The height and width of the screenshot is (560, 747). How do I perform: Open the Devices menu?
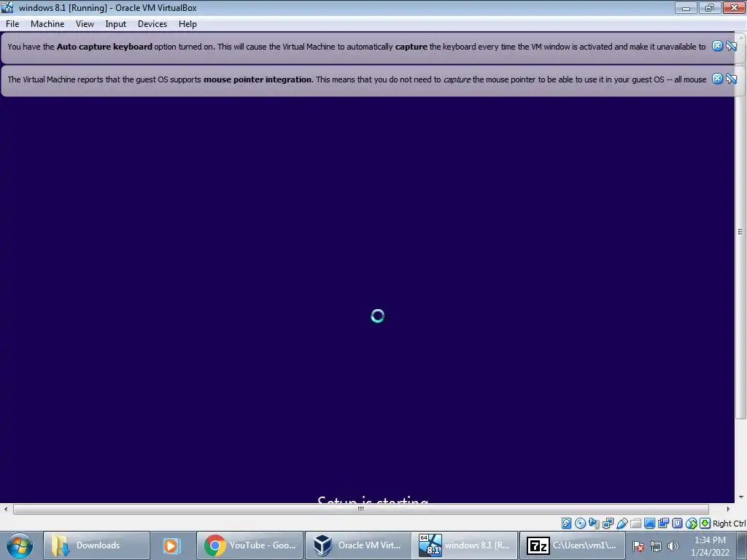click(x=152, y=24)
